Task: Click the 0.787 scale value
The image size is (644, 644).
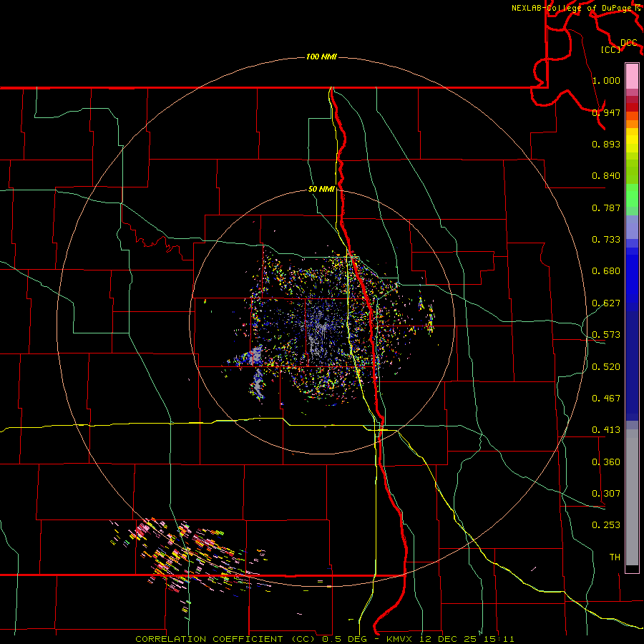Action: tap(606, 208)
